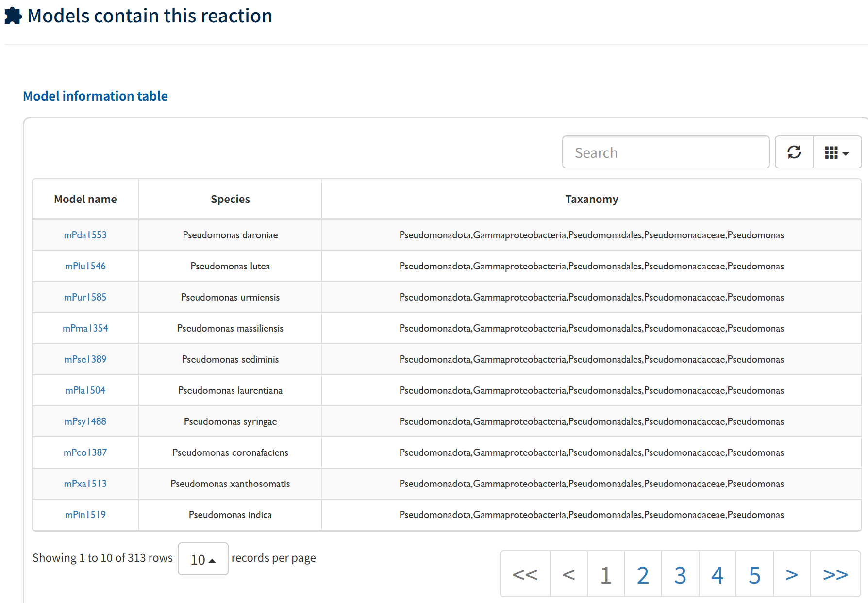The width and height of the screenshot is (868, 603).
Task: Open the mPsy1488 model link
Action: pyautogui.click(x=85, y=421)
